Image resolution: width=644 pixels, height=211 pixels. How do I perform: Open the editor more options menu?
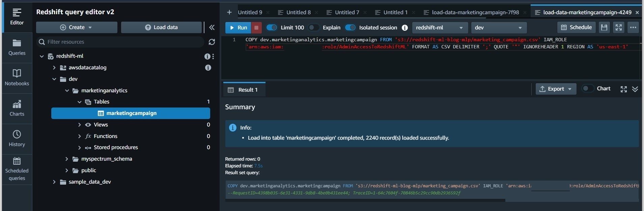(633, 27)
